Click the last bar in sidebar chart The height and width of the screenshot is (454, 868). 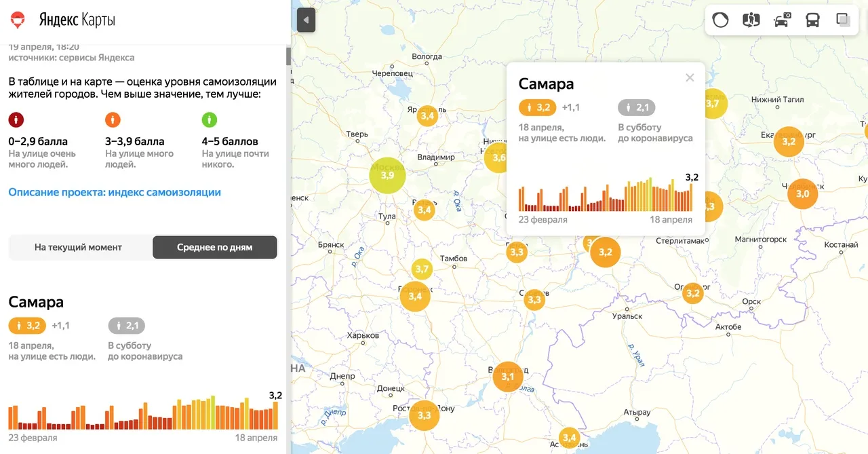275,415
